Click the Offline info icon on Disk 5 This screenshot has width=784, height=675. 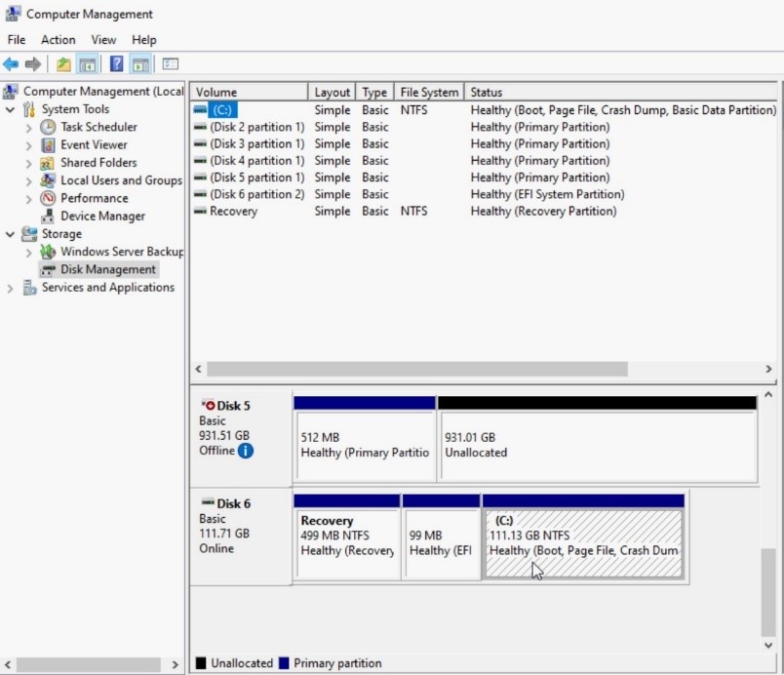point(246,451)
